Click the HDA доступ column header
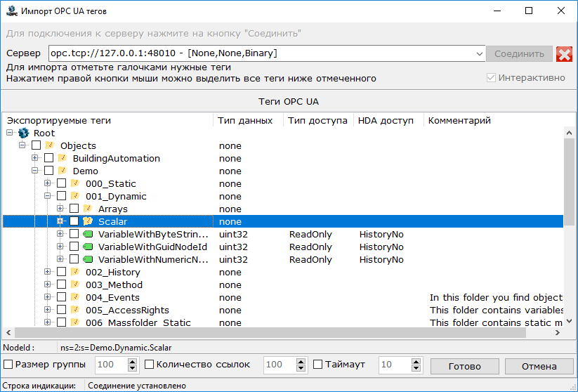 (388, 121)
